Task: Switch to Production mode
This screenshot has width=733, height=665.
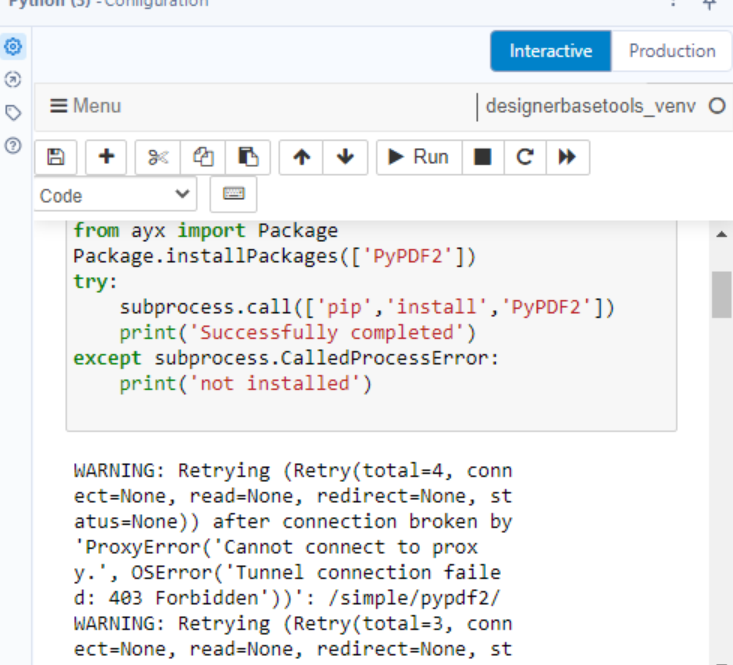Action: [x=671, y=51]
